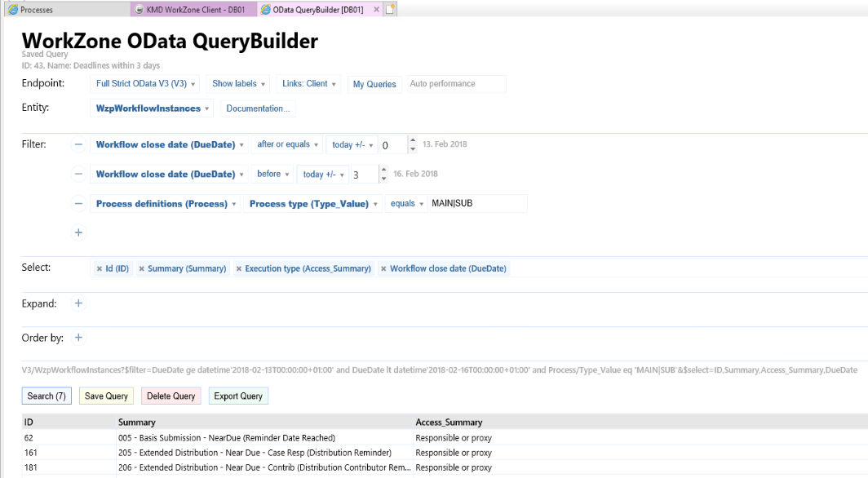
Task: Open the second Workflow close date field dropdown
Action: pyautogui.click(x=170, y=175)
